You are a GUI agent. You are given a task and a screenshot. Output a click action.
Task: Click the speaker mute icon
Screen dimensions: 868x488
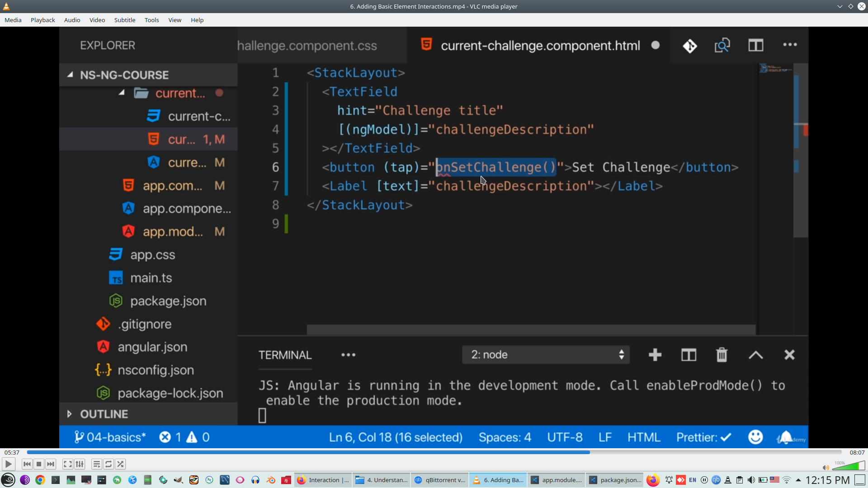coord(826,468)
